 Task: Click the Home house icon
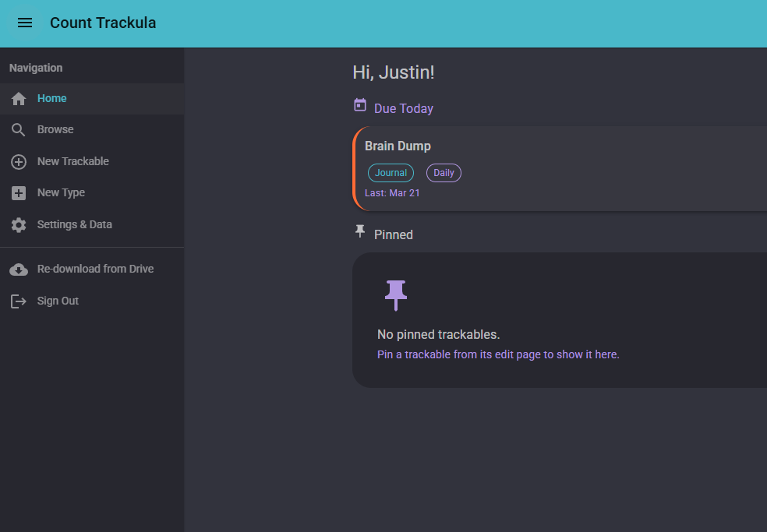pyautogui.click(x=18, y=98)
